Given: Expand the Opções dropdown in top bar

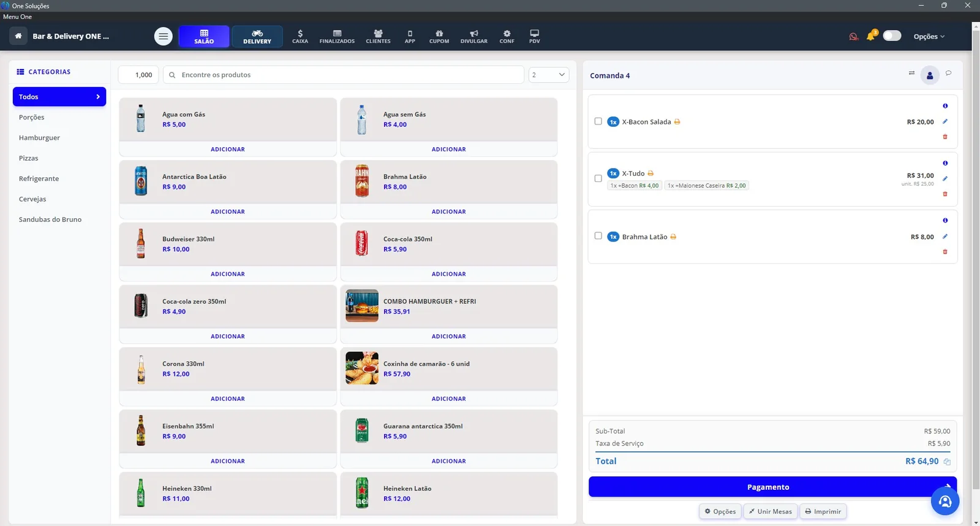Looking at the screenshot, I should (929, 36).
